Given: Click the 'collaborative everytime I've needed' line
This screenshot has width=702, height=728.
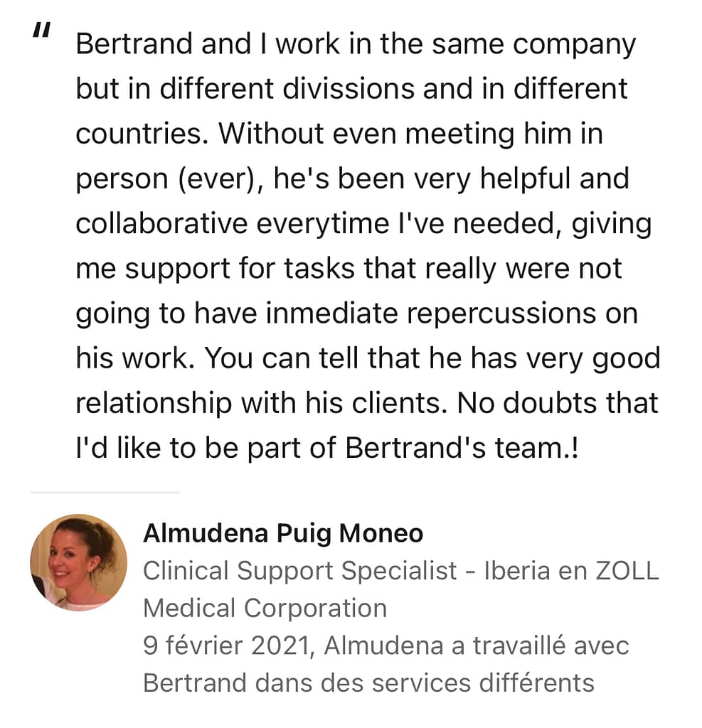Looking at the screenshot, I should 363,224.
